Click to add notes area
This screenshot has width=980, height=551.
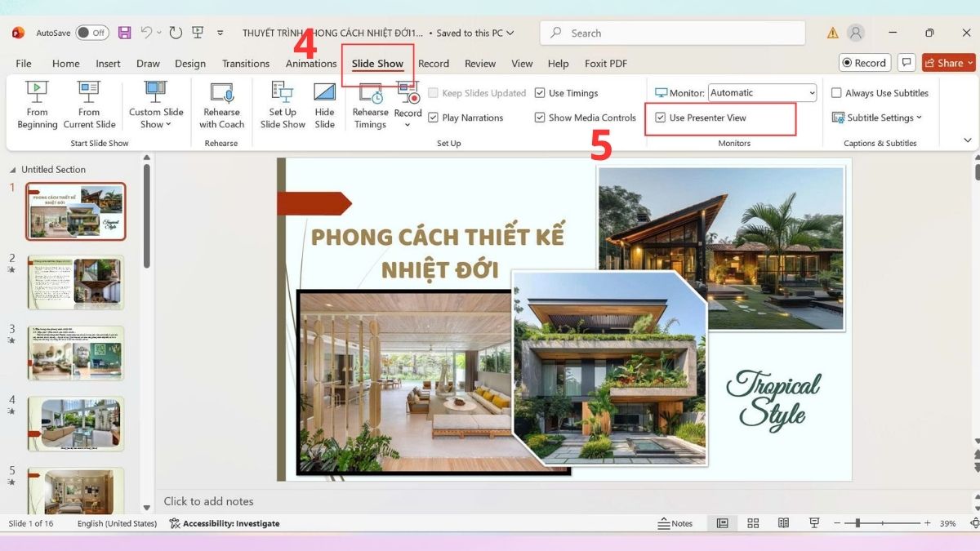pyautogui.click(x=209, y=501)
